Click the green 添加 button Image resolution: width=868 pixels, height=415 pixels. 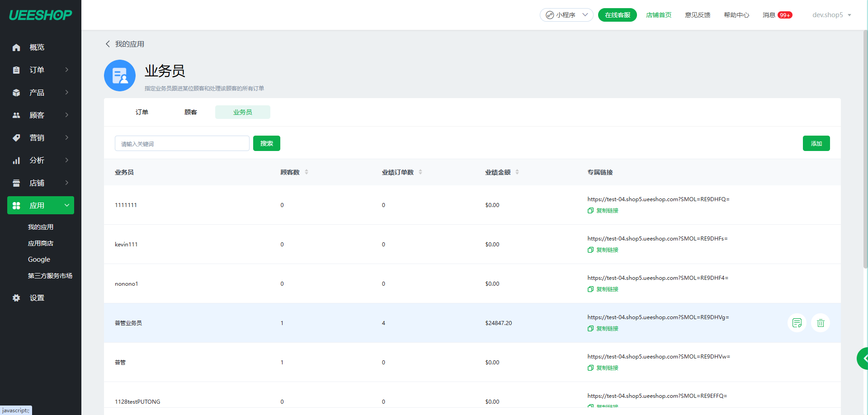tap(816, 143)
